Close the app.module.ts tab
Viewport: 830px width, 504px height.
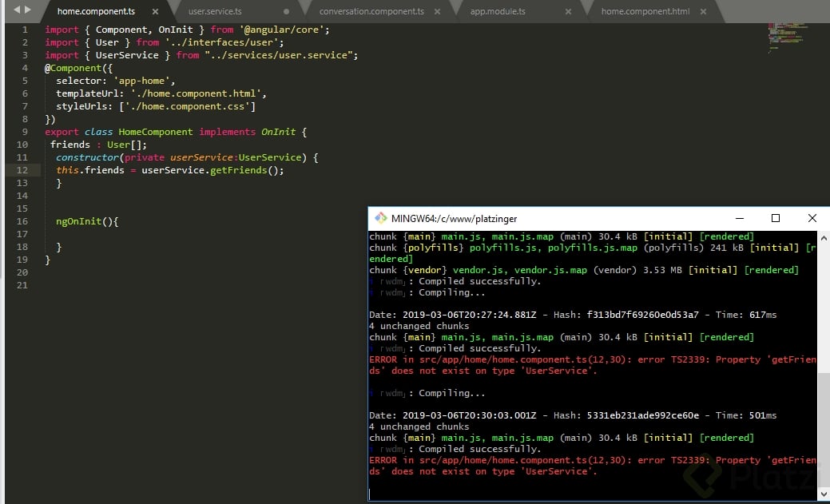pyautogui.click(x=568, y=11)
